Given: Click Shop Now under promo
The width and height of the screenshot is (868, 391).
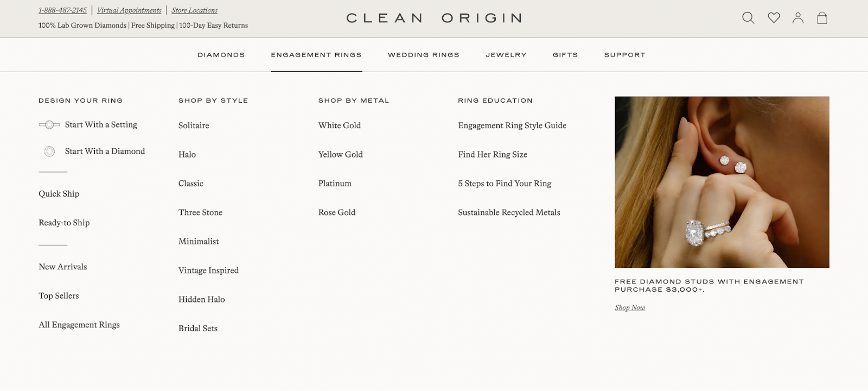Looking at the screenshot, I should click(630, 308).
